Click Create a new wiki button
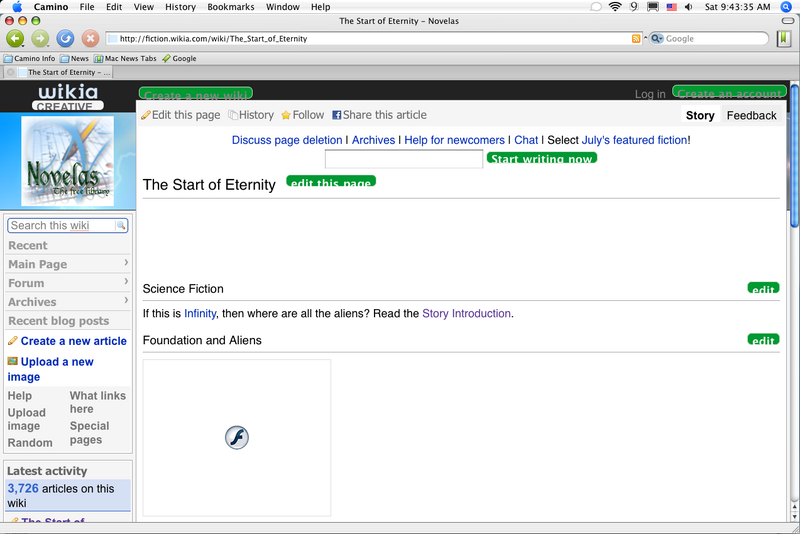This screenshot has height=534, width=800. point(196,93)
